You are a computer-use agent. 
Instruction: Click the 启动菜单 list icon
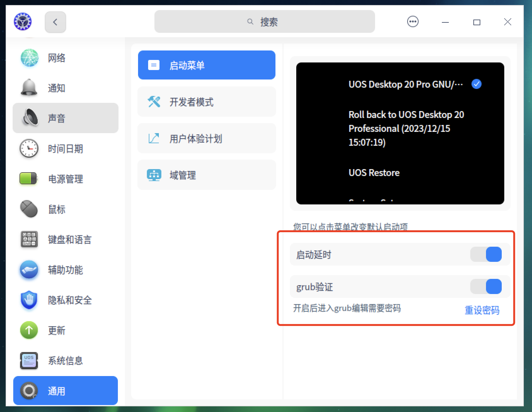(x=154, y=65)
